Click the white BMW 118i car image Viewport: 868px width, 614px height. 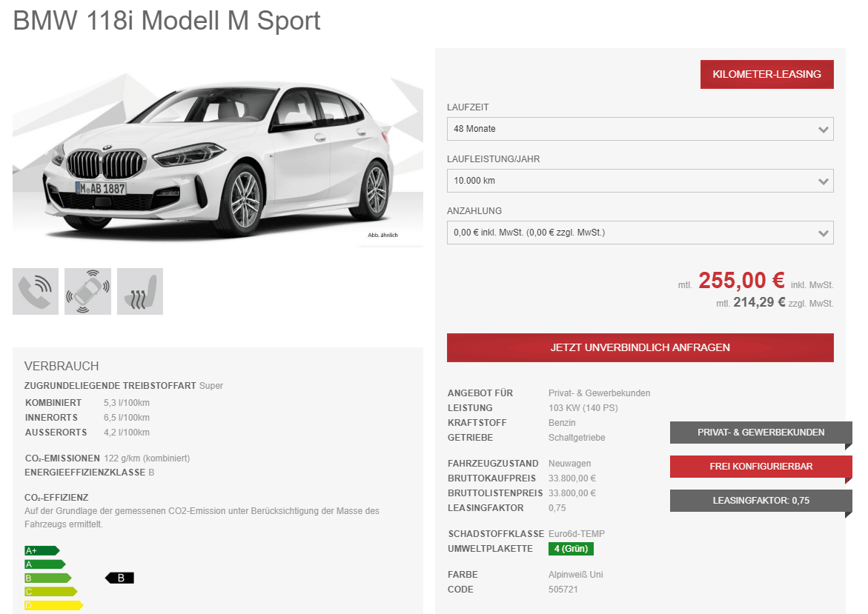pyautogui.click(x=217, y=161)
